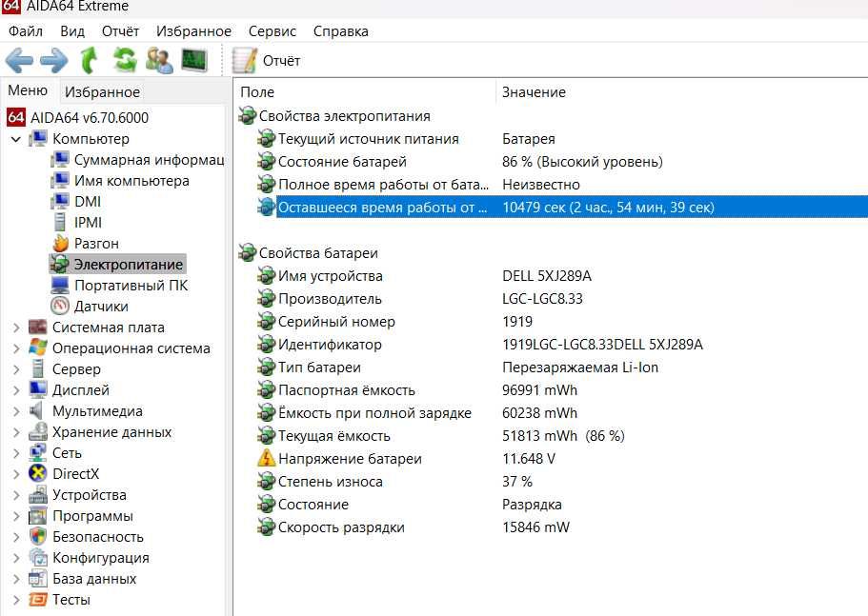Select the Оставшееся время работы row

tap(562, 207)
